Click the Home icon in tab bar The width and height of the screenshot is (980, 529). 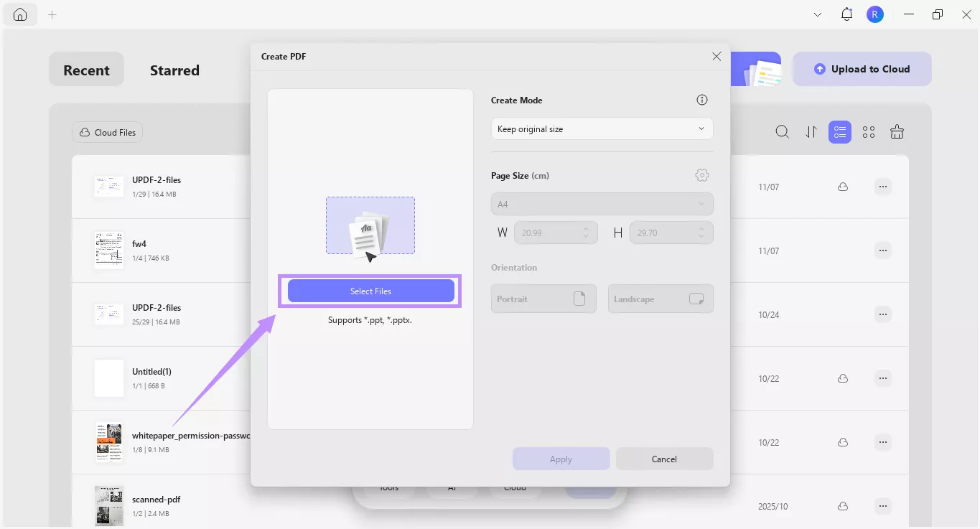(x=19, y=14)
